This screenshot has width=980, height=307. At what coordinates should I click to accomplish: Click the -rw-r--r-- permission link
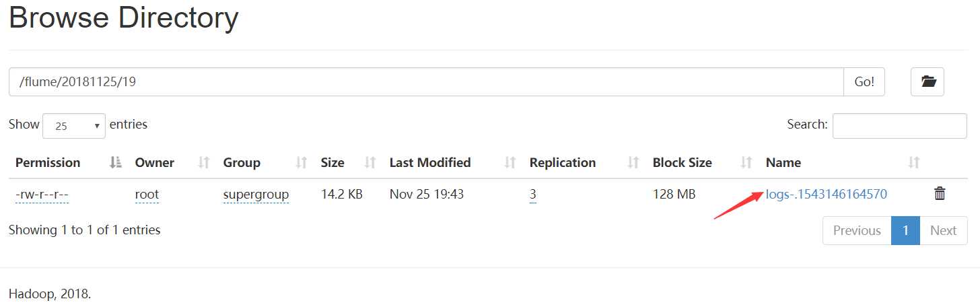[42, 195]
